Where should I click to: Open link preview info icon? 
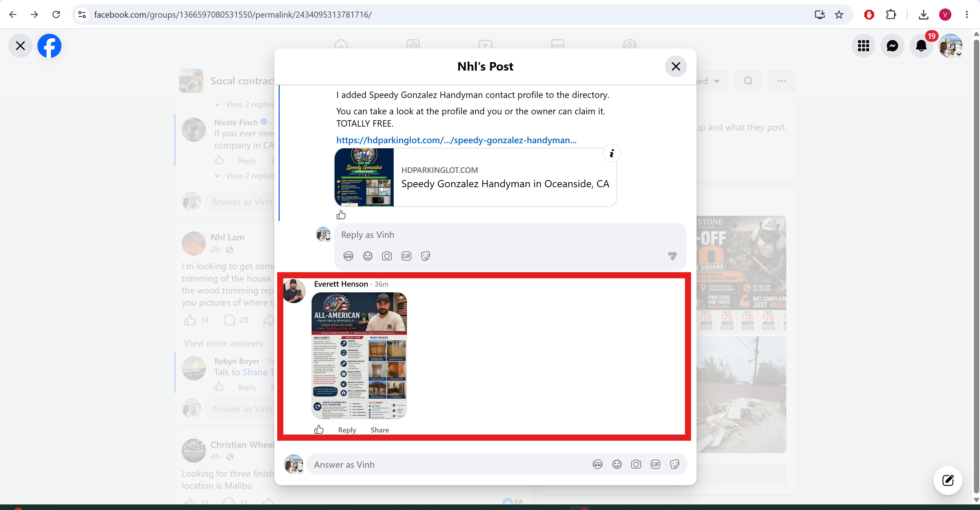612,153
